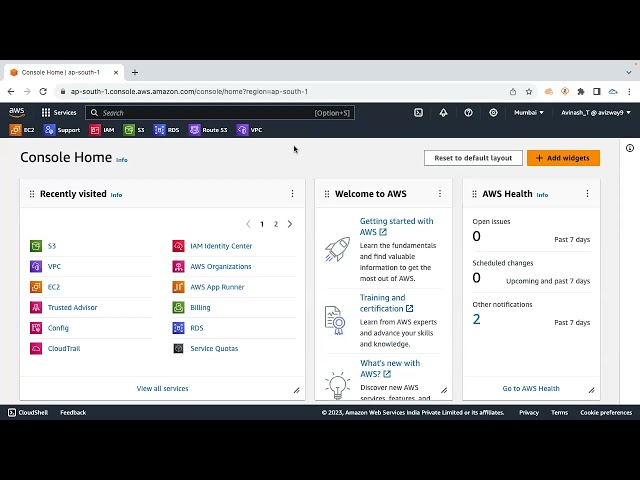Click Feedback in footer
This screenshot has height=480, width=640.
[x=73, y=413]
